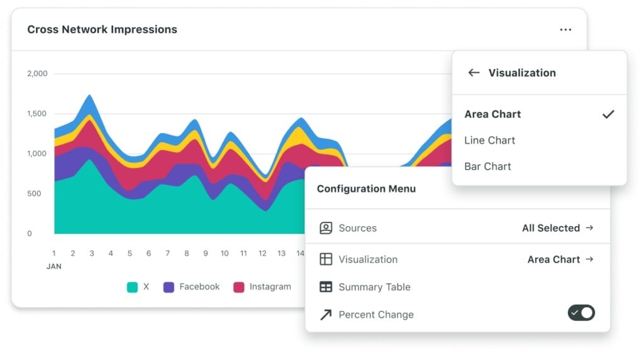The width and height of the screenshot is (644, 360).
Task: Click the Instagram red color swatch
Action: [x=239, y=287]
